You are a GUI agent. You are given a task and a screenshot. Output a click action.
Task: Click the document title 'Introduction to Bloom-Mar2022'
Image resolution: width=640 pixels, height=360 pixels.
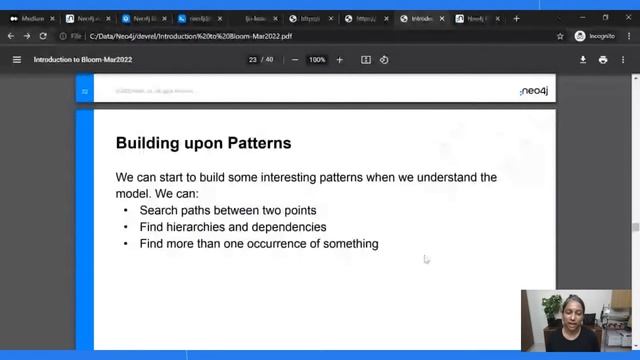point(83,60)
